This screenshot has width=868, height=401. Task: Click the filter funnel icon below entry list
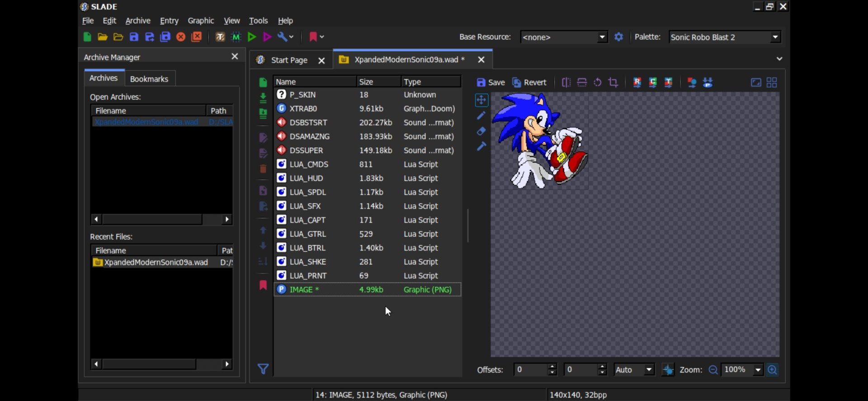pos(263,369)
